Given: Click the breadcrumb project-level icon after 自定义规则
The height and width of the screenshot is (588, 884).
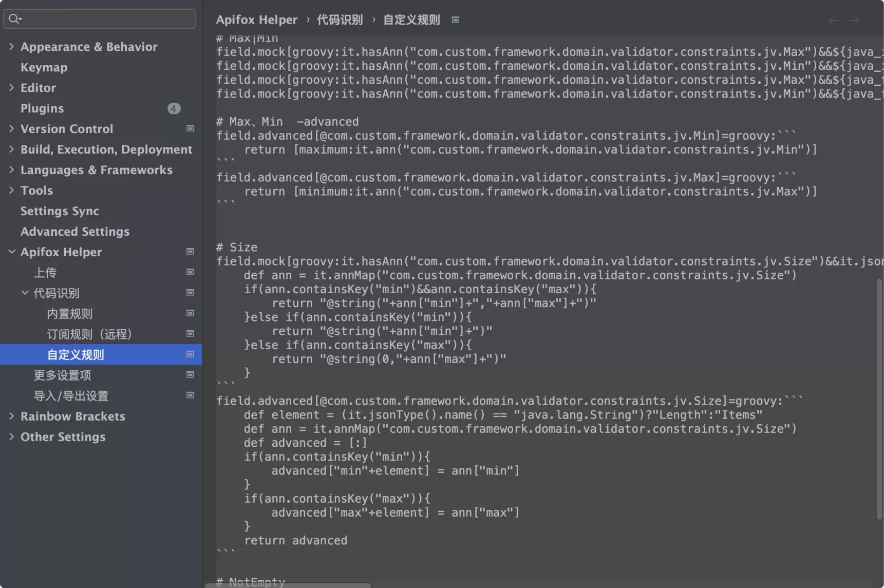Looking at the screenshot, I should click(x=455, y=20).
